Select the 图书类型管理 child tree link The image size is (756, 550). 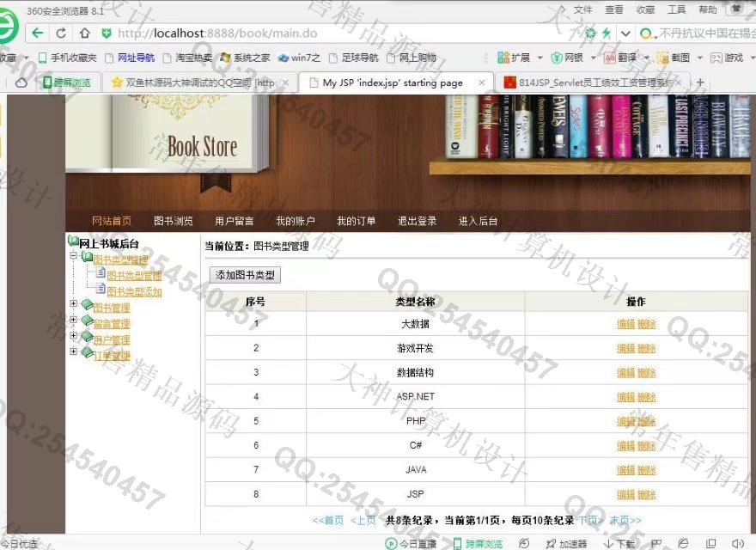click(x=134, y=276)
